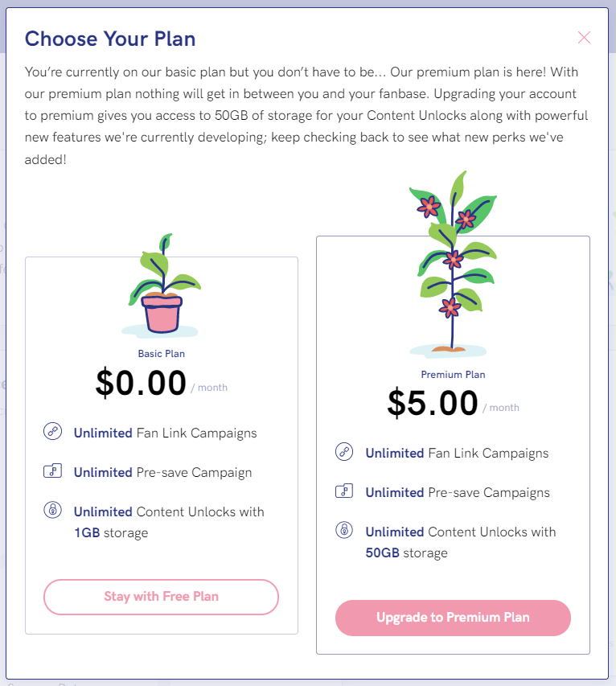The width and height of the screenshot is (616, 686).
Task: Click the Basic Plan potted plant illustration
Action: (x=162, y=286)
